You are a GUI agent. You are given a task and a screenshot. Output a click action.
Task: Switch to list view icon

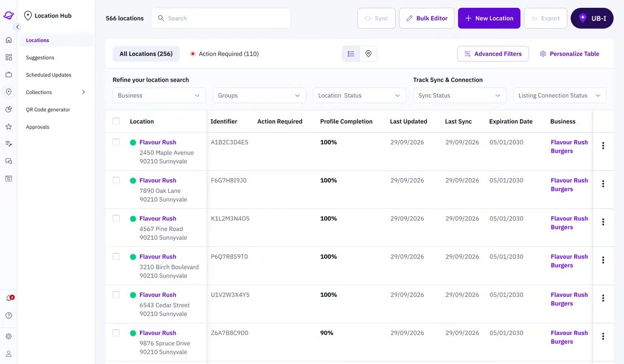[351, 54]
